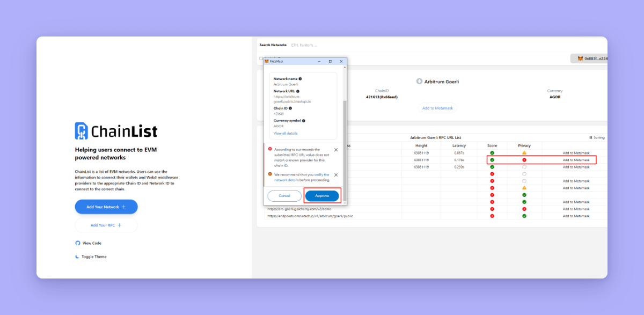Click the fox icon in the wallet address button

(x=580, y=58)
